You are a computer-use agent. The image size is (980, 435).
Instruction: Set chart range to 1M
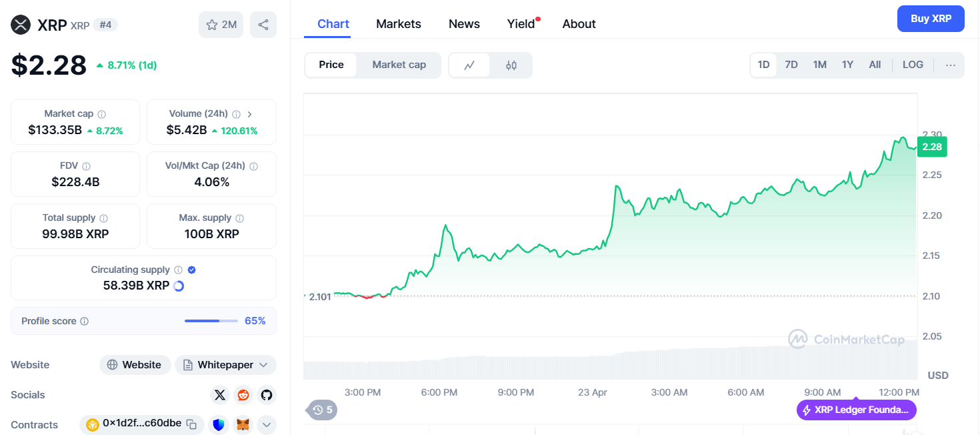pos(820,65)
